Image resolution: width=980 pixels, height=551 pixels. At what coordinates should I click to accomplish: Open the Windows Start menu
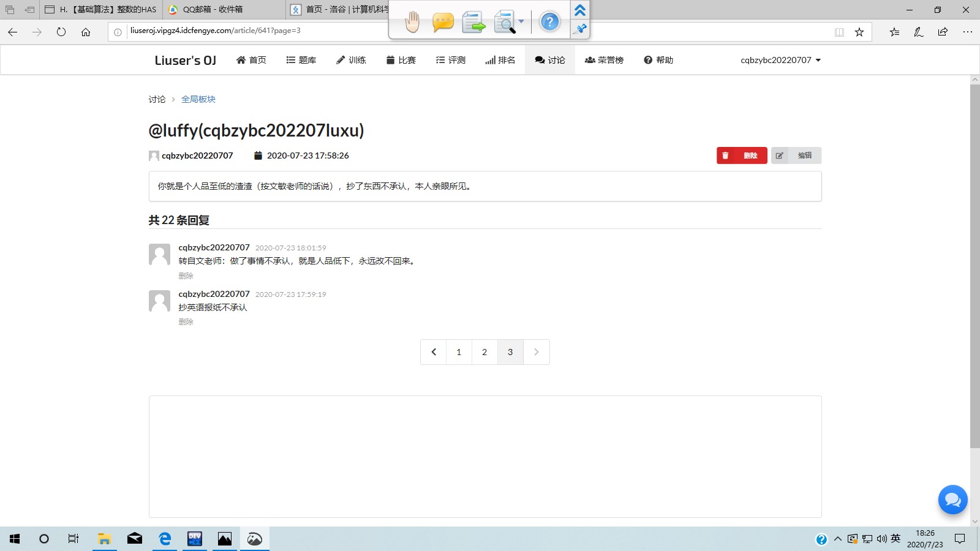point(15,539)
